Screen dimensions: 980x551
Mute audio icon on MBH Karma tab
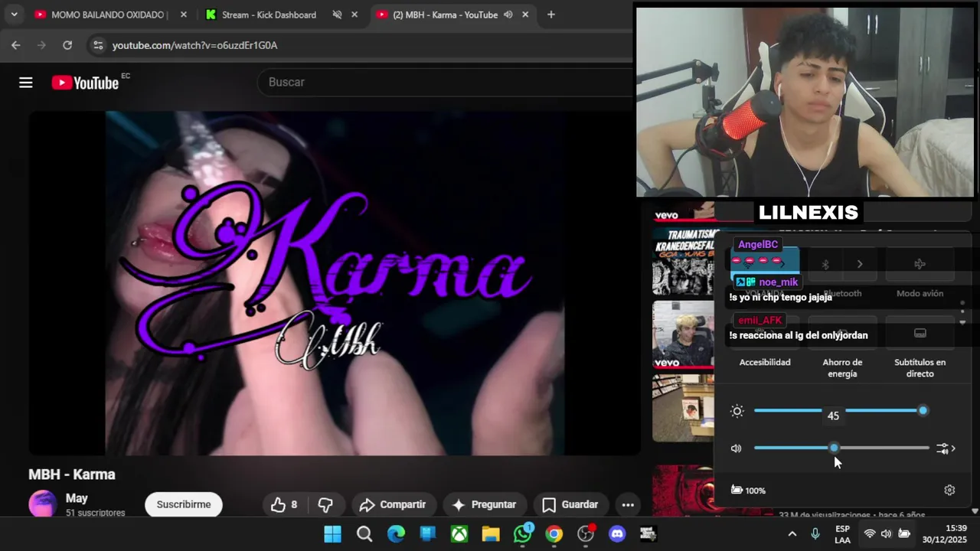(508, 15)
